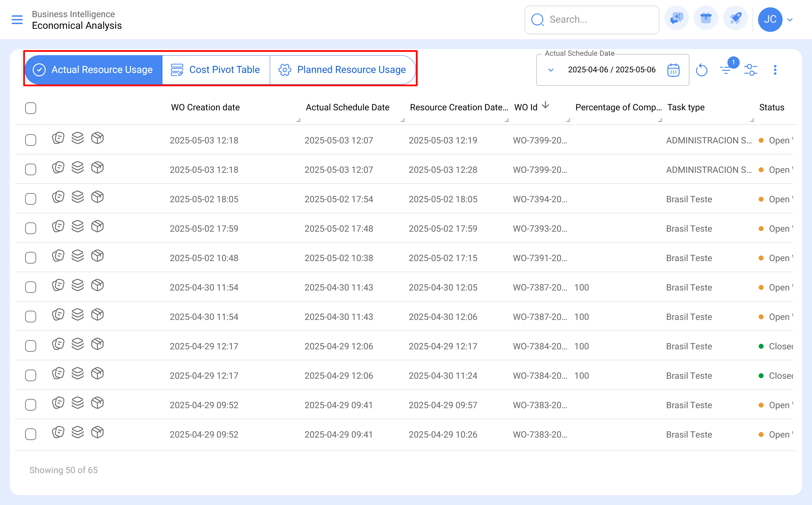Switch to the Planned Resource Usage tab
The width and height of the screenshot is (812, 505).
(342, 70)
